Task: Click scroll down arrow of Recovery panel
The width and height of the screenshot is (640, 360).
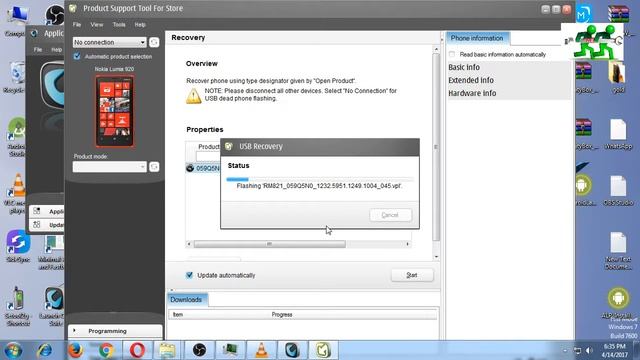Action: click(x=436, y=257)
